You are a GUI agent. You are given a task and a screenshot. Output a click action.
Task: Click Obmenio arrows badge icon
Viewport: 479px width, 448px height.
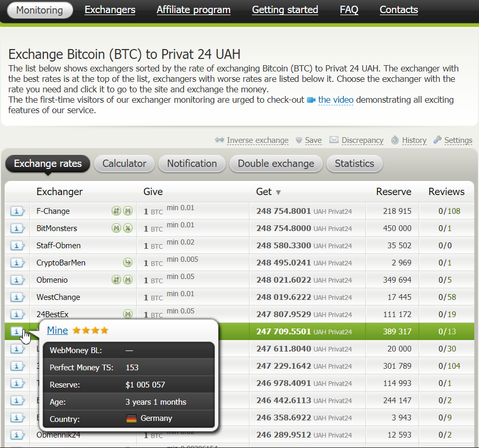[x=116, y=280]
